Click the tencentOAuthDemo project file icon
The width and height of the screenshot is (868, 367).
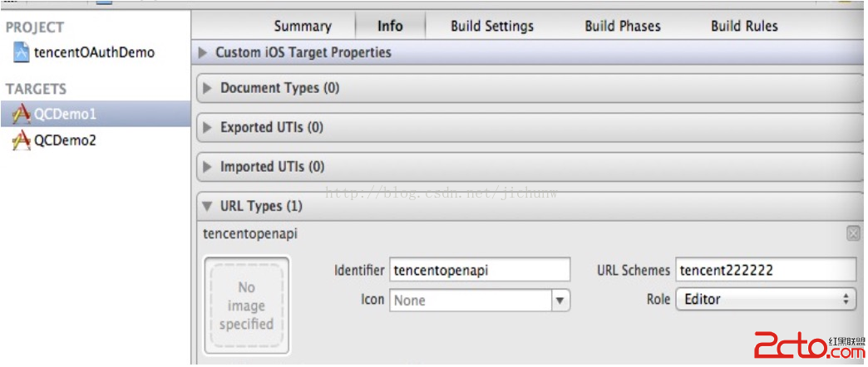coord(22,53)
